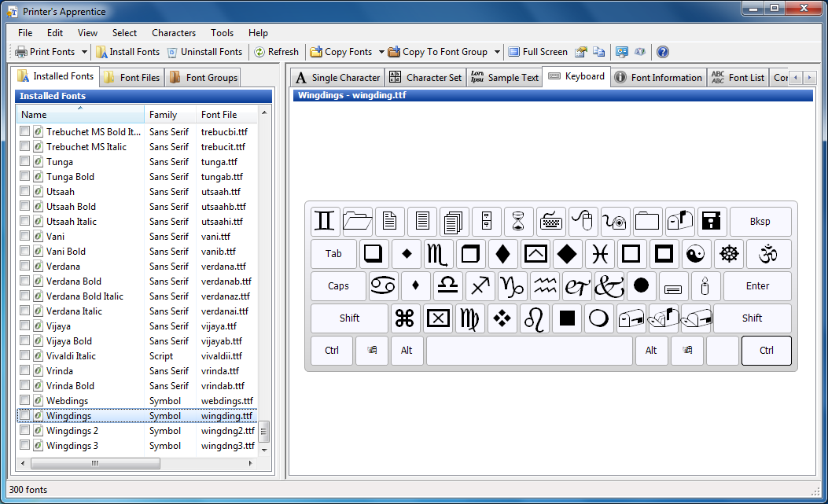Tick the checkbox beside Verdana

coord(25,267)
